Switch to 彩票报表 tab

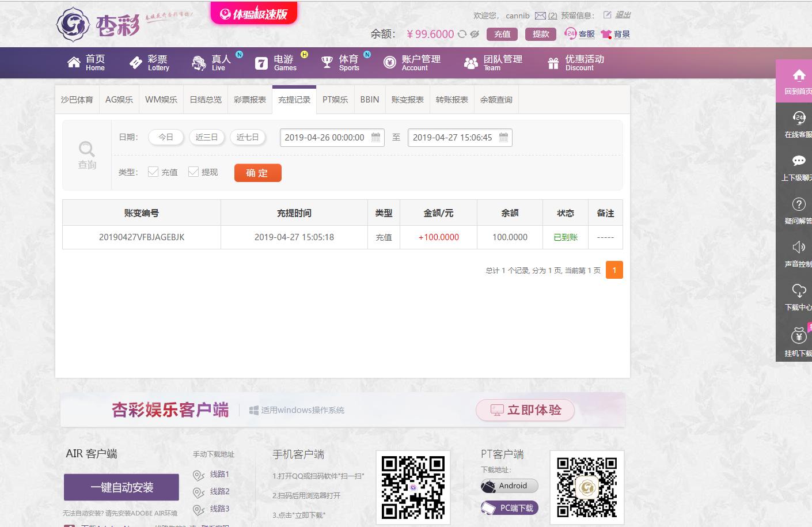point(250,100)
